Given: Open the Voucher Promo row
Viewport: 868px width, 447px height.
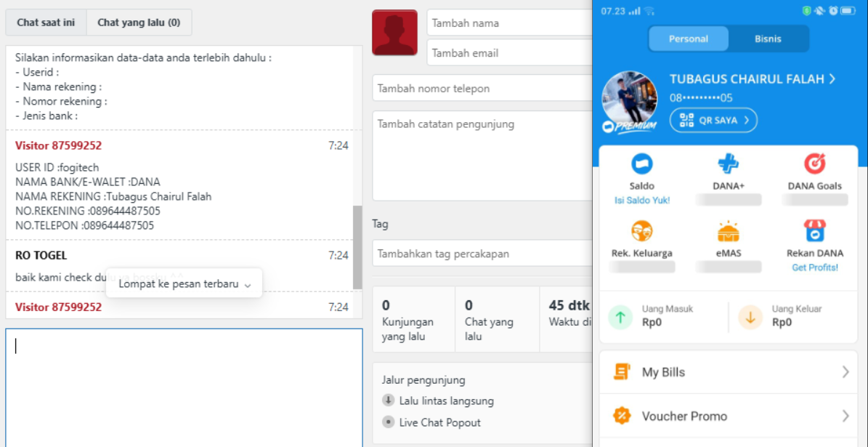Looking at the screenshot, I should (x=729, y=416).
